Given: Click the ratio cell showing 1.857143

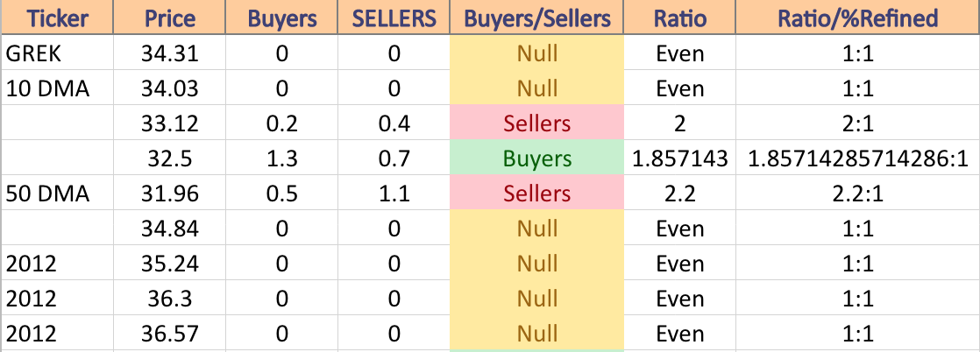Looking at the screenshot, I should point(680,158).
